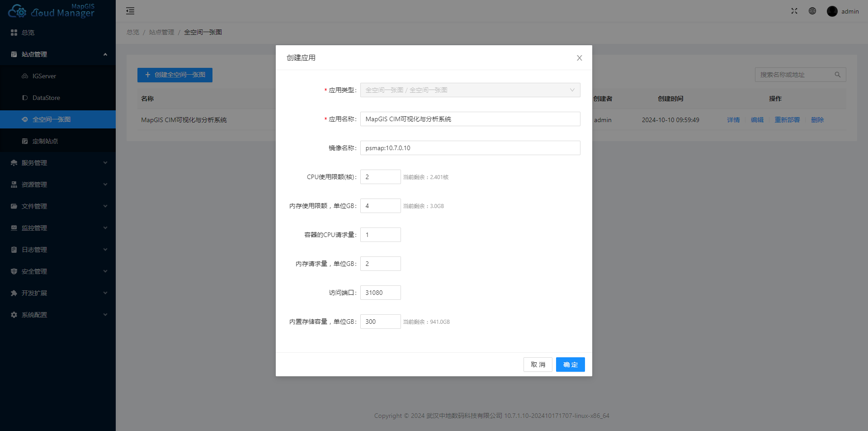This screenshot has height=431, width=868.
Task: Click the 创建时间 column header
Action: [670, 99]
